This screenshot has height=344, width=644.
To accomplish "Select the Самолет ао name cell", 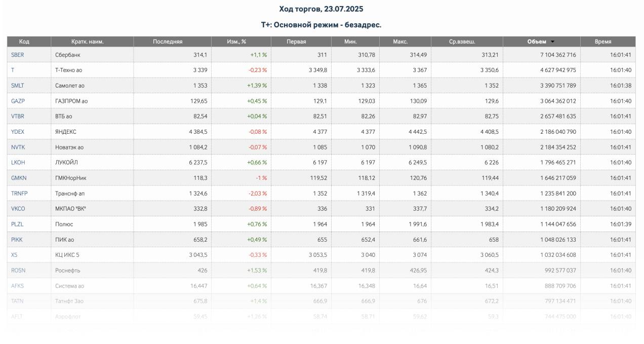I will pos(70,86).
